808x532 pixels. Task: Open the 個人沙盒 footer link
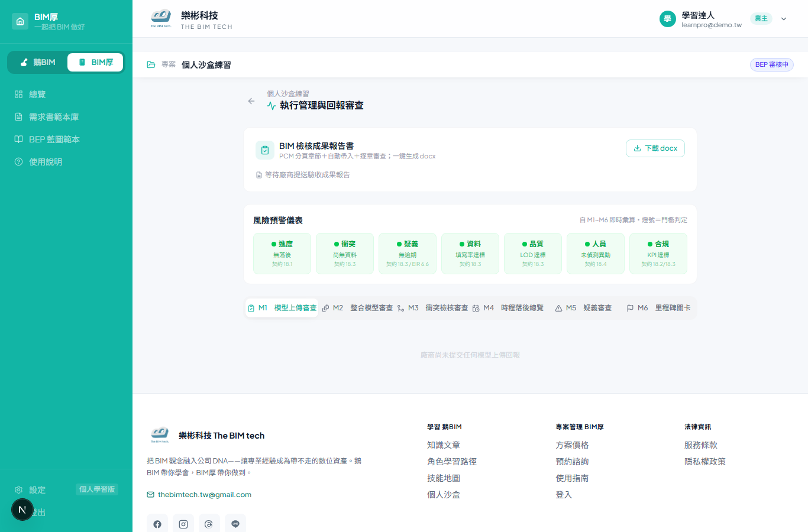point(444,495)
